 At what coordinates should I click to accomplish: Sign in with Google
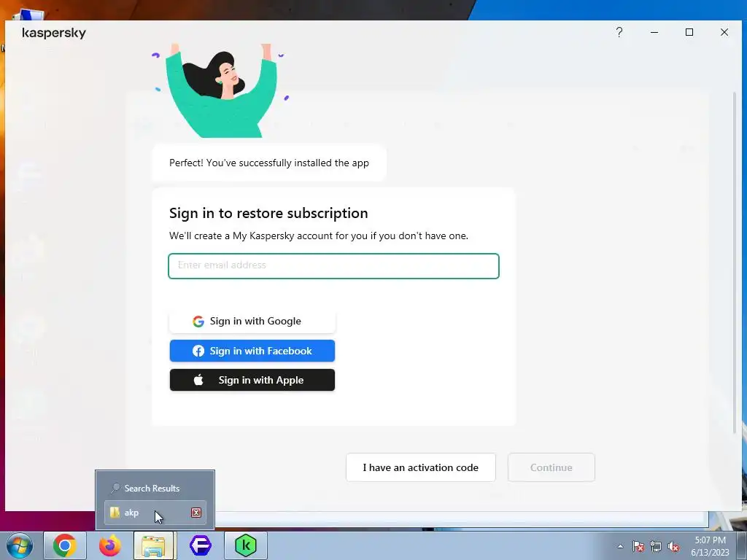pos(252,321)
